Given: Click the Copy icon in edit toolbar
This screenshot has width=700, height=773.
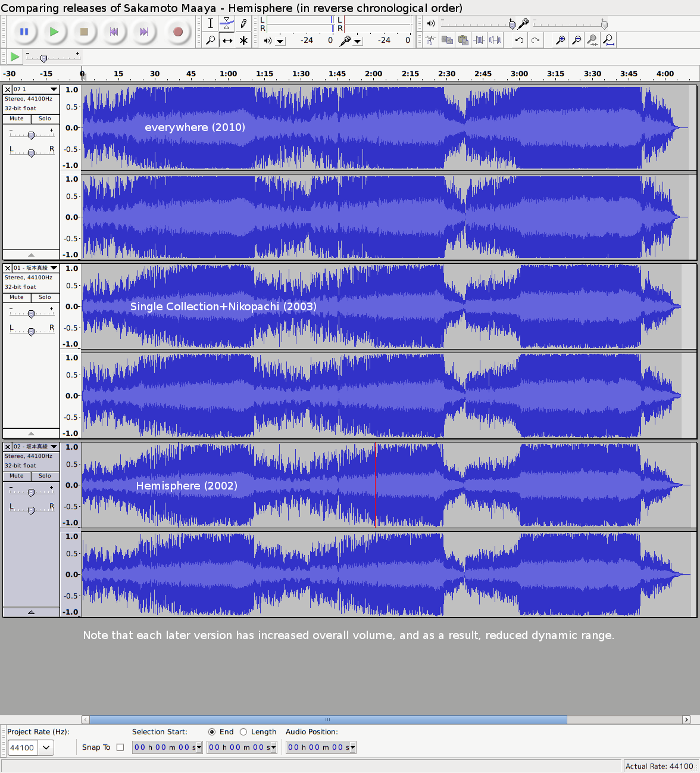Looking at the screenshot, I should click(446, 40).
